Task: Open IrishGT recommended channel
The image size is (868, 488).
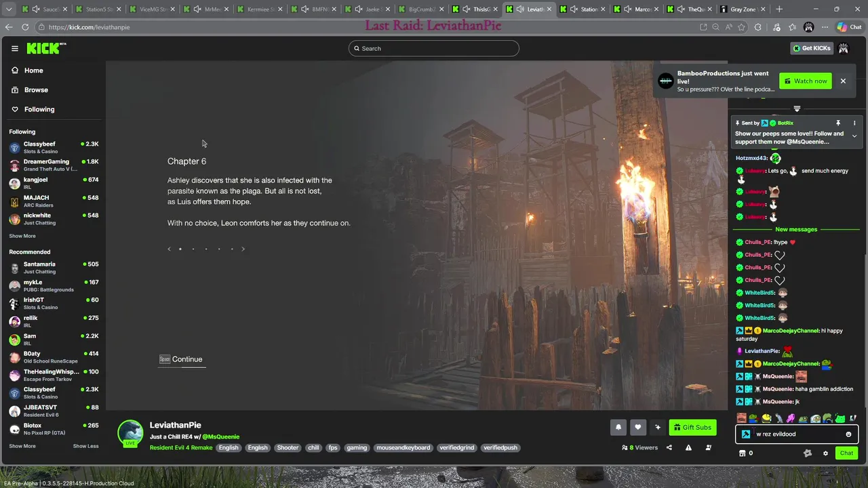Action: click(x=53, y=303)
